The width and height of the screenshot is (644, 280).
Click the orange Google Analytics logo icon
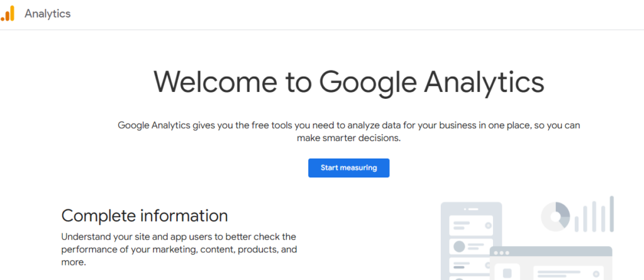[8, 13]
